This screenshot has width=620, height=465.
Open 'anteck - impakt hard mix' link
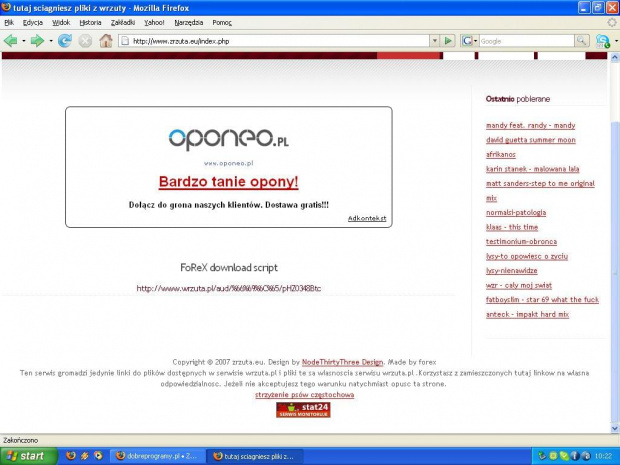tap(527, 314)
